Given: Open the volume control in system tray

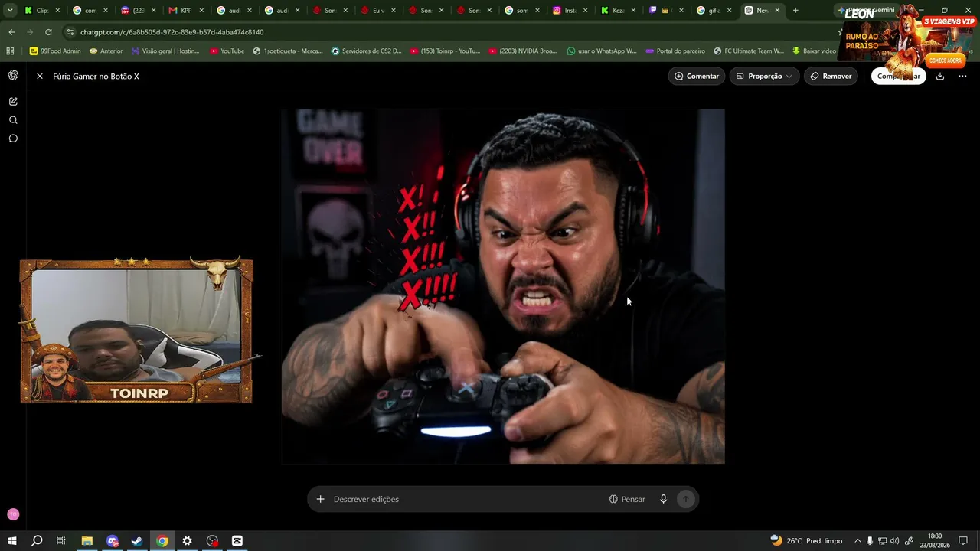Looking at the screenshot, I should pyautogui.click(x=895, y=541).
